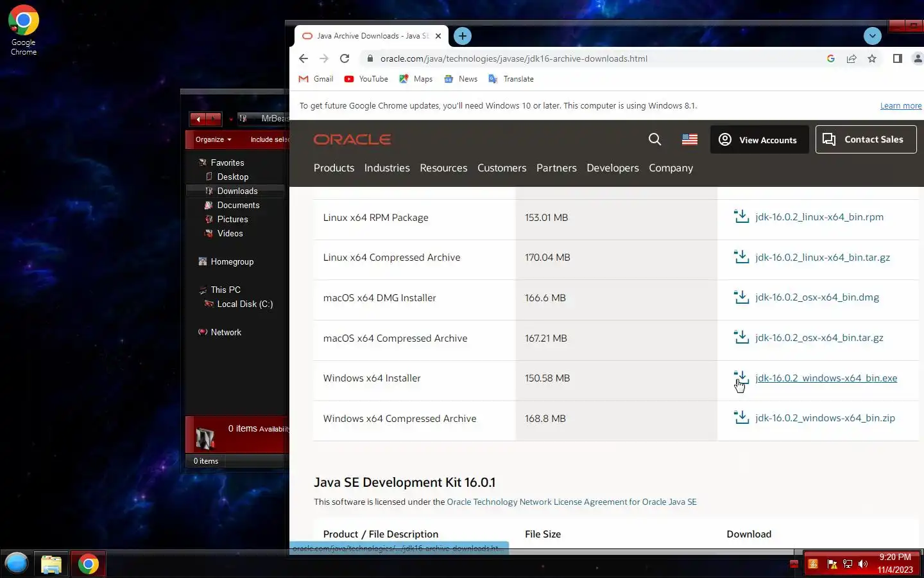This screenshot has height=578, width=924.
Task: Open Organize dropdown in Explorer window
Action: click(x=213, y=139)
